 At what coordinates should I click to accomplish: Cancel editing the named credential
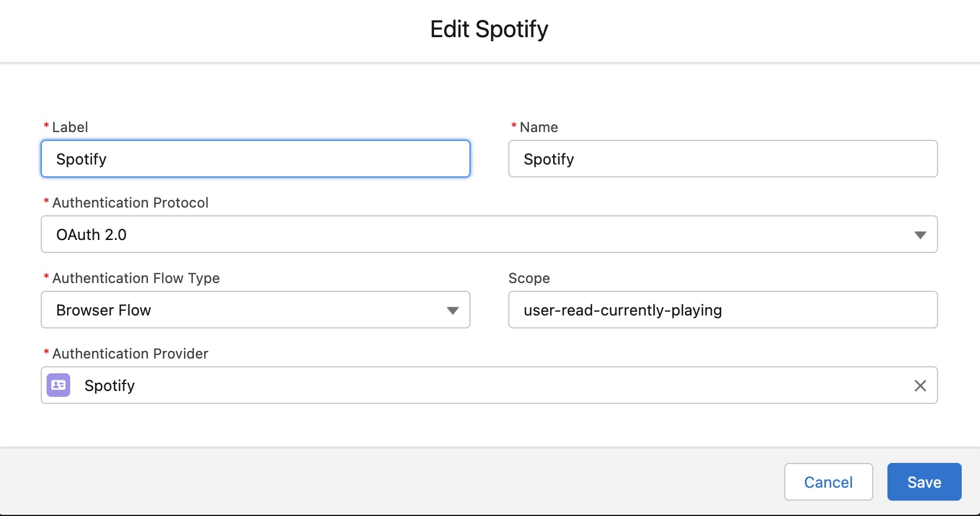(x=828, y=482)
